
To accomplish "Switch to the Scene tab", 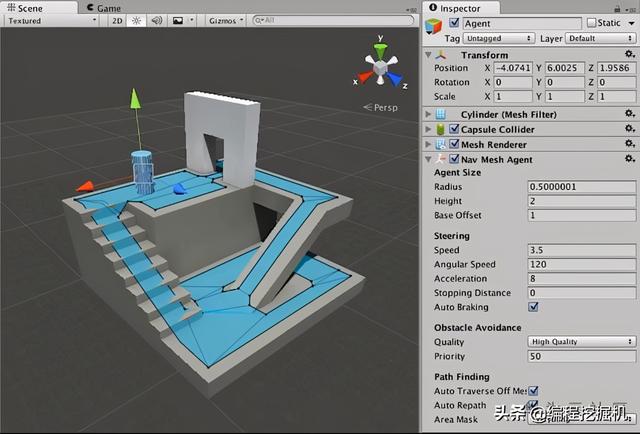I will pos(39,8).
